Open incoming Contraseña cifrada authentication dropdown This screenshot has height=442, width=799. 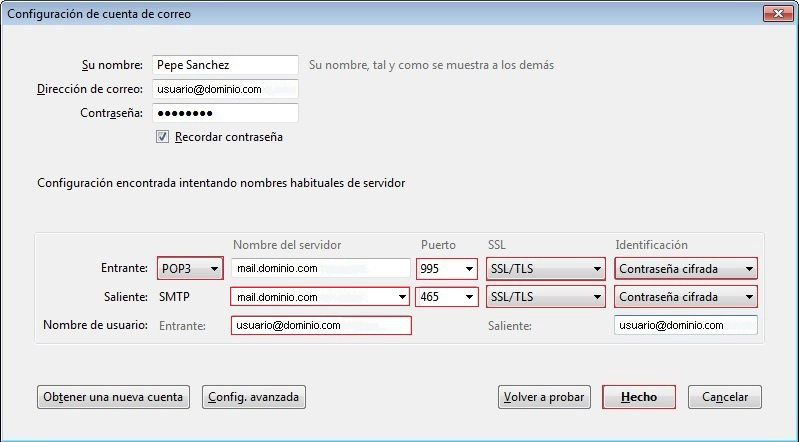coord(686,269)
